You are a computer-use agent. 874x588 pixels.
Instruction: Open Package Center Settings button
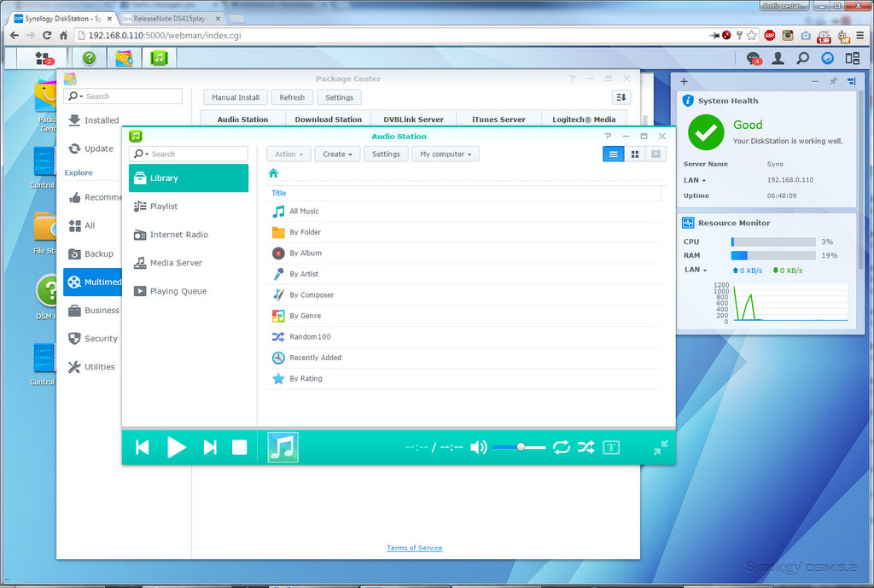[x=340, y=97]
